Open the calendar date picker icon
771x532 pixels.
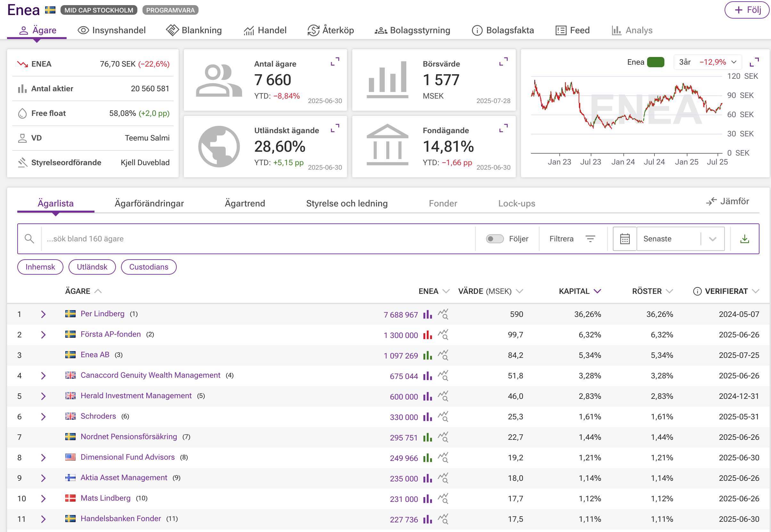624,239
